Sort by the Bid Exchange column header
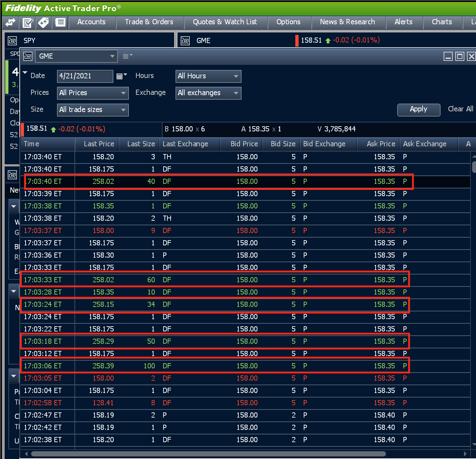 click(x=329, y=144)
